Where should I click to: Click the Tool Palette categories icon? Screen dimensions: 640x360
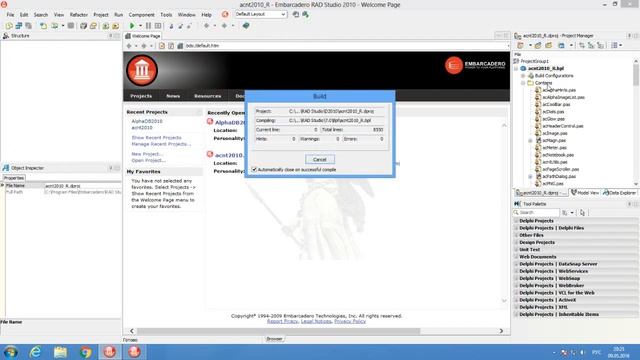point(564,213)
